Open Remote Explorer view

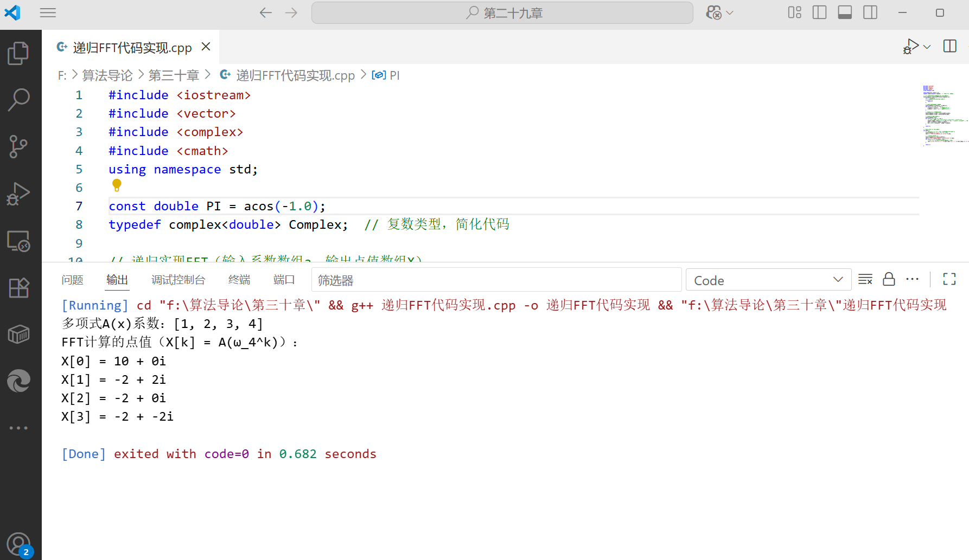pyautogui.click(x=18, y=241)
